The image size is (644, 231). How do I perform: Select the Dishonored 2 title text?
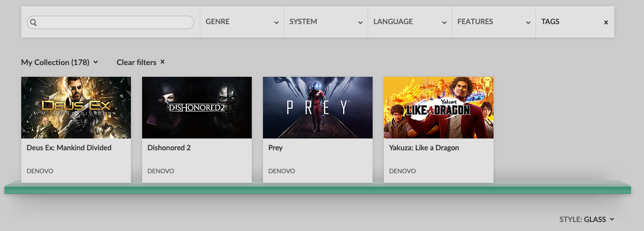[169, 147]
